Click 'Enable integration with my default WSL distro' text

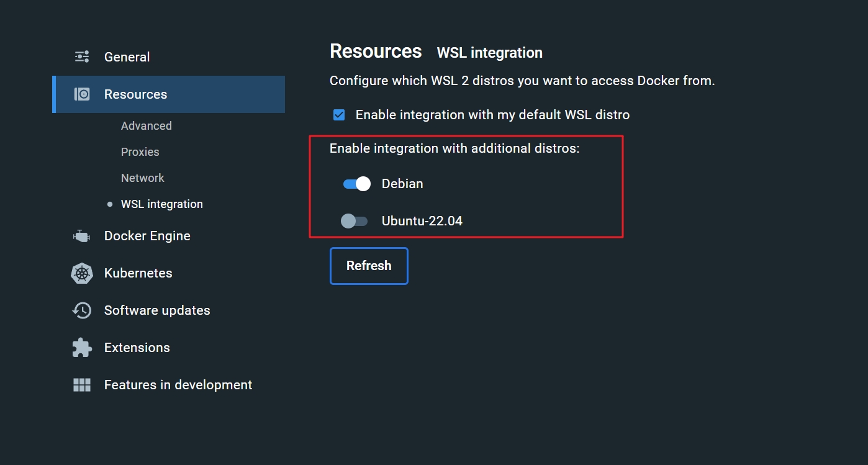tap(493, 115)
